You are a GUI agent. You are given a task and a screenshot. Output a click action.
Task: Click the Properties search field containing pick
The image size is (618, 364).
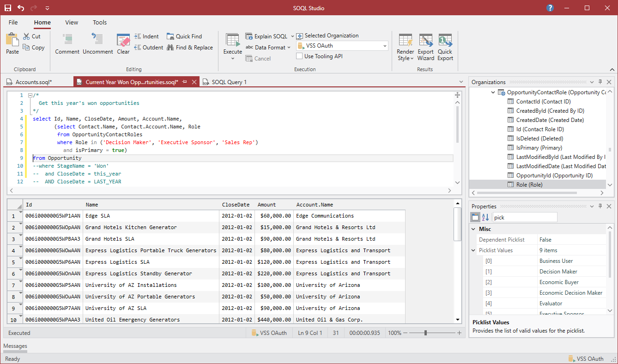coord(525,218)
